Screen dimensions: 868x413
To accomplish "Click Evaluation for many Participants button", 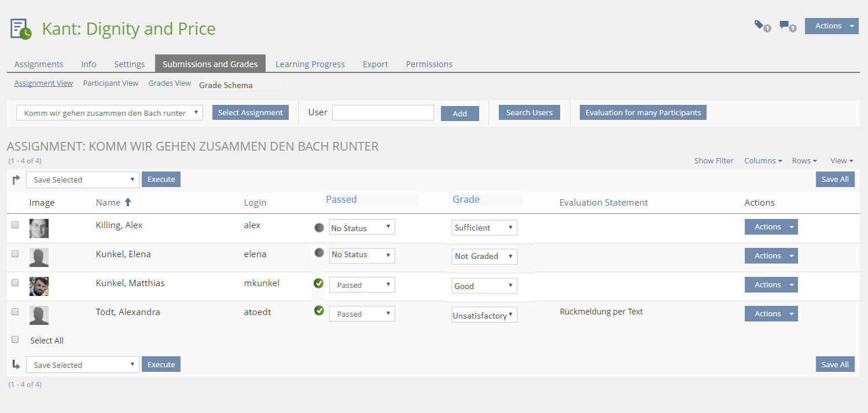I will (x=643, y=113).
